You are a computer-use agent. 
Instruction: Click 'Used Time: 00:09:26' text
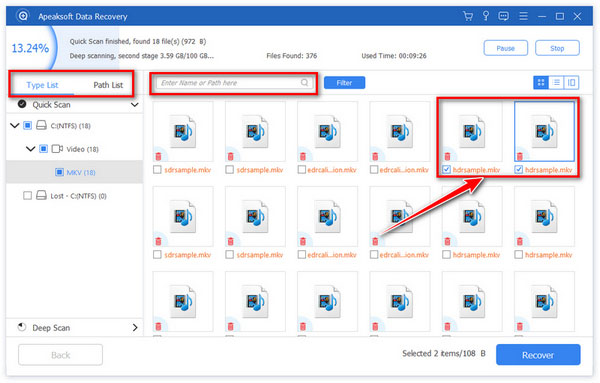(394, 56)
